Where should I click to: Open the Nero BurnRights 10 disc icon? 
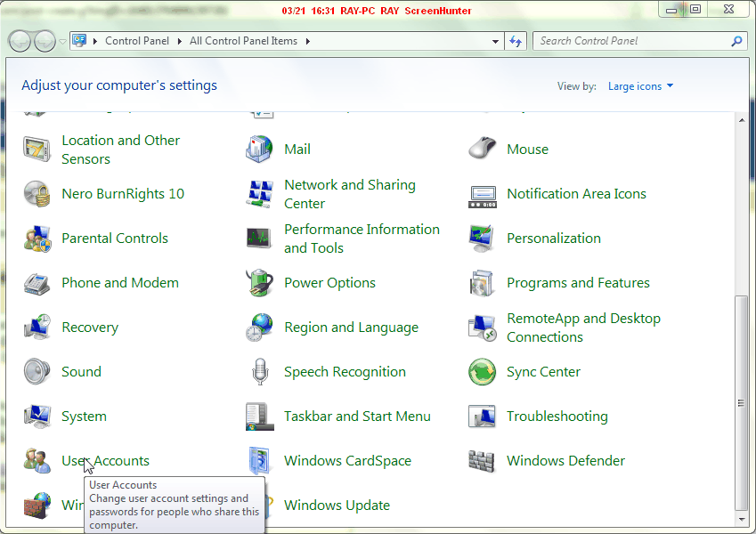37,194
